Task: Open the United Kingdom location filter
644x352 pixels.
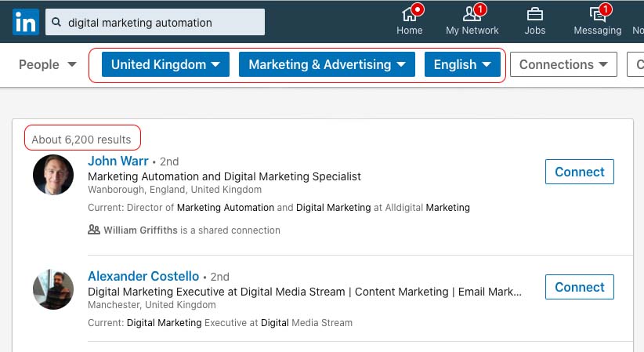Action: [165, 65]
